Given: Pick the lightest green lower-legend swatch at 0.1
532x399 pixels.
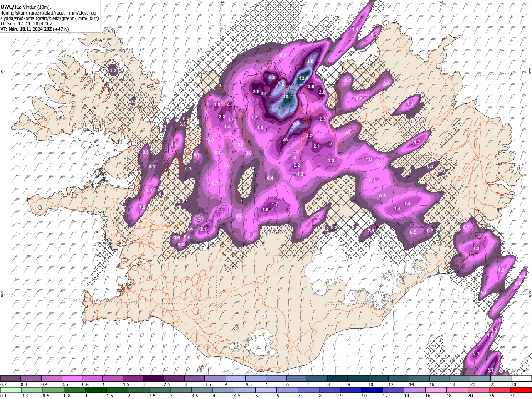Looking at the screenshot, I should tap(10, 390).
